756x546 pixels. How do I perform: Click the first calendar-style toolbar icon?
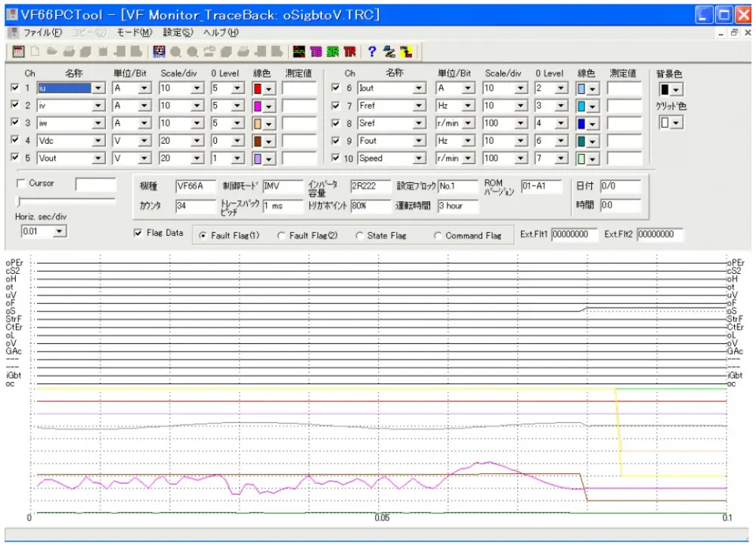coord(18,51)
